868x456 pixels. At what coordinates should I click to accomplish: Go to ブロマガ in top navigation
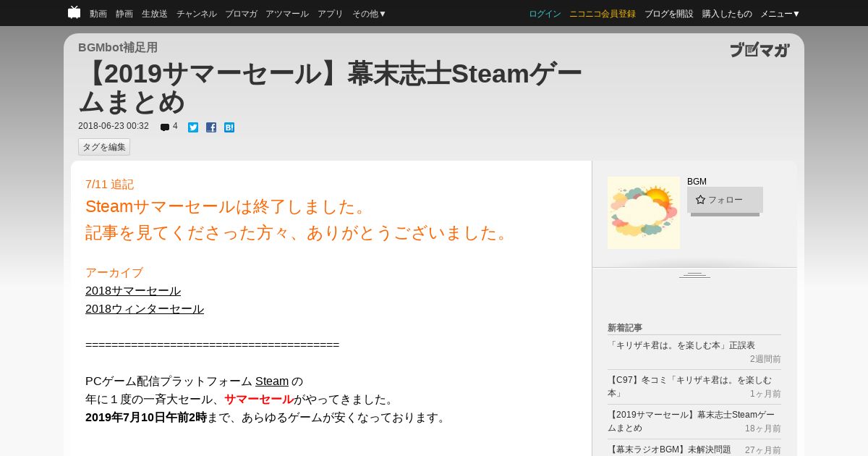point(241,14)
